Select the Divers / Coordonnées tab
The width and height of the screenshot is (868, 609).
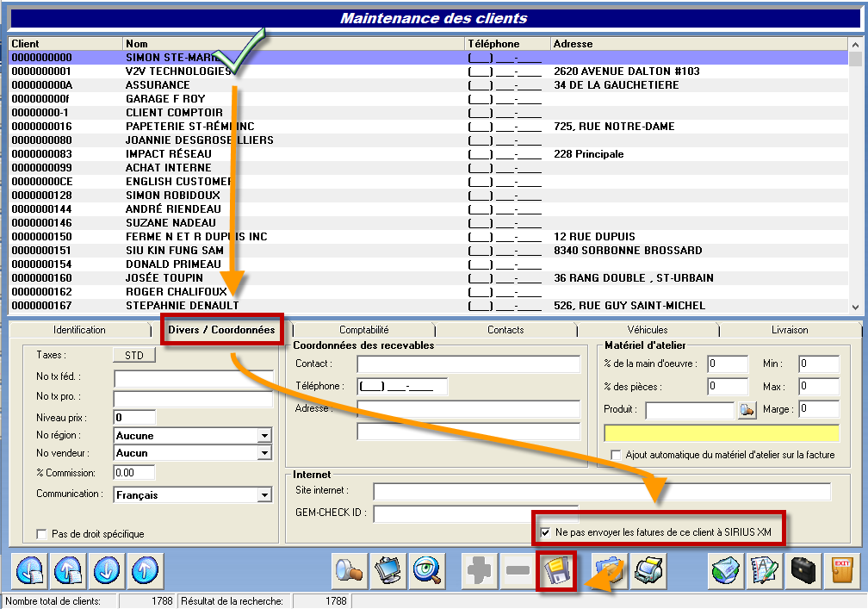tap(221, 330)
